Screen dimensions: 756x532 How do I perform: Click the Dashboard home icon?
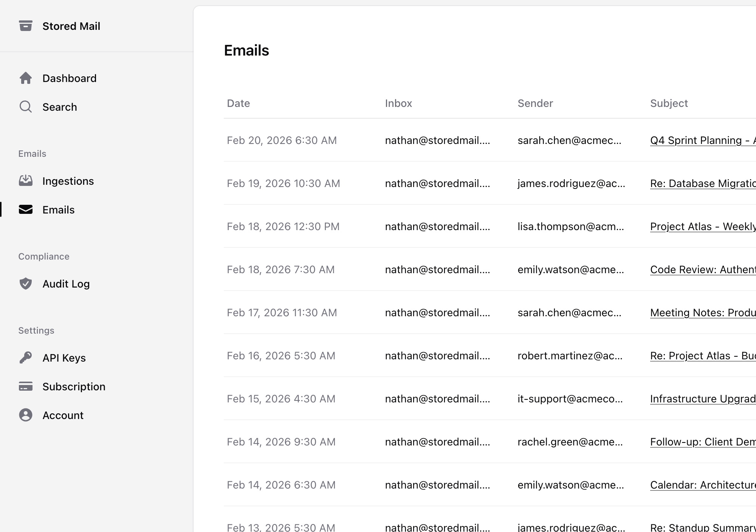pos(25,78)
